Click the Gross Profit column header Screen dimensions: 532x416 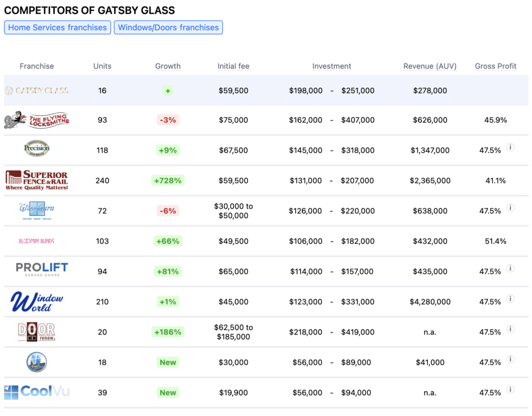click(x=495, y=66)
